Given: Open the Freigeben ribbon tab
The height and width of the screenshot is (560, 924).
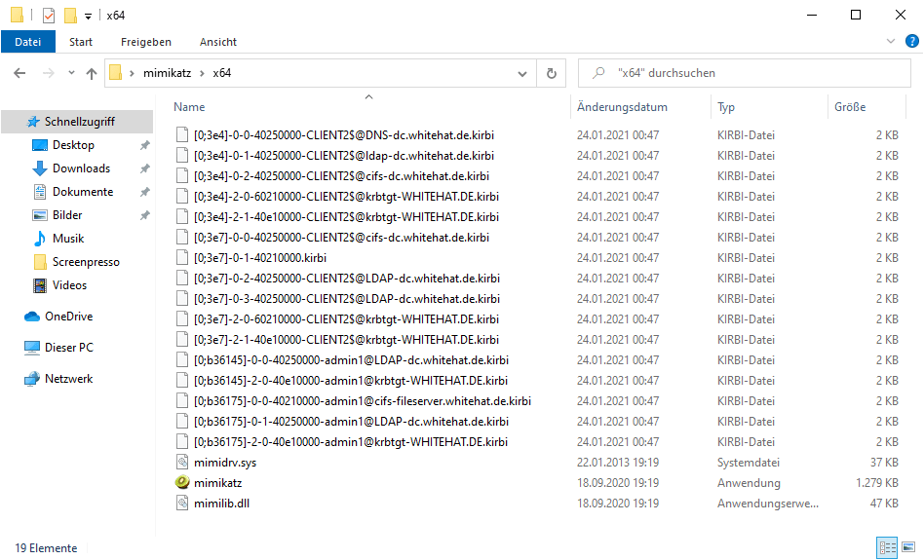Looking at the screenshot, I should click(x=145, y=42).
